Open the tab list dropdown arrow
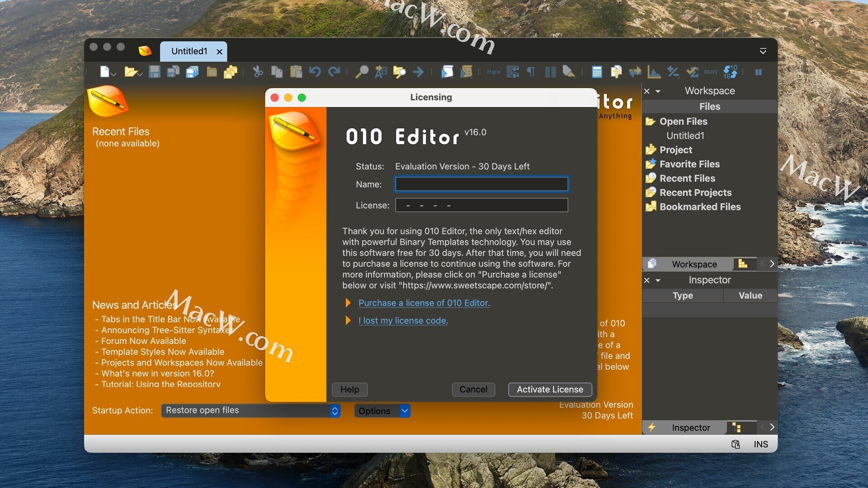This screenshot has width=868, height=488. click(763, 51)
